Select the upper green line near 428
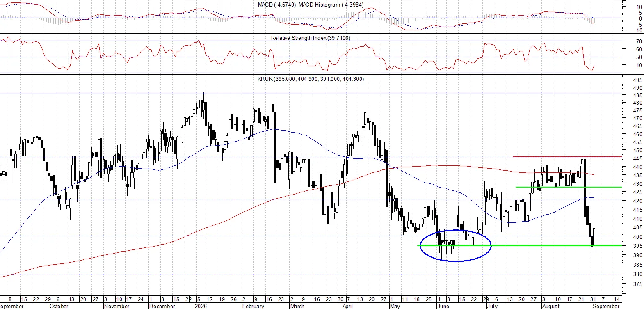This screenshot has width=644, height=309. pyautogui.click(x=569, y=187)
